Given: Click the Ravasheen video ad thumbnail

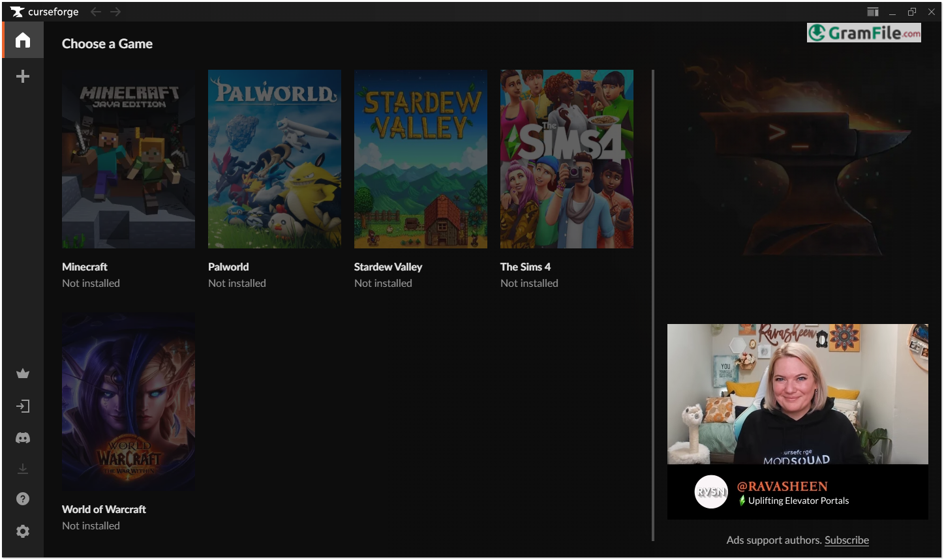Looking at the screenshot, I should [x=798, y=394].
